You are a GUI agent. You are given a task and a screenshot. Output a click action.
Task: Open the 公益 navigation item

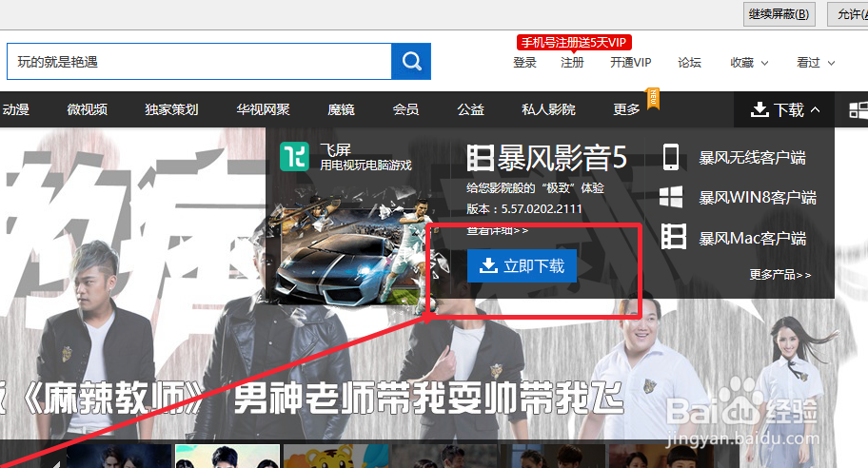pos(470,109)
